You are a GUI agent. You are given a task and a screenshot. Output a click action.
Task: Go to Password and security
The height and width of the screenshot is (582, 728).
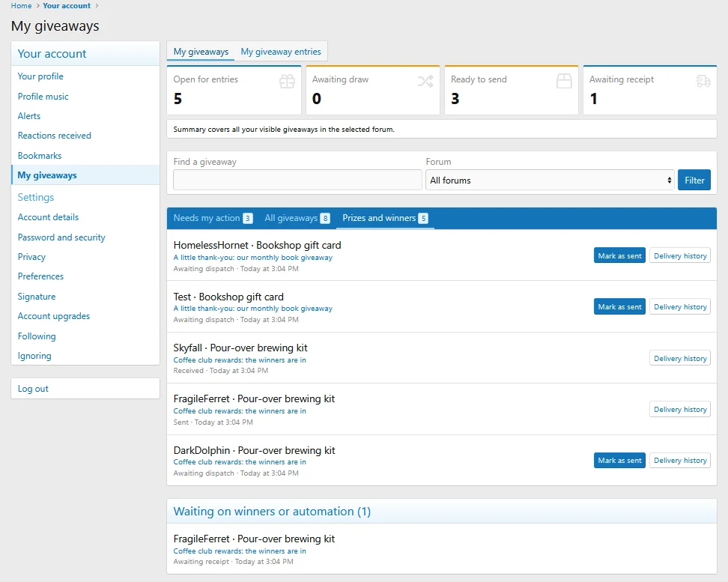pyautogui.click(x=85, y=237)
